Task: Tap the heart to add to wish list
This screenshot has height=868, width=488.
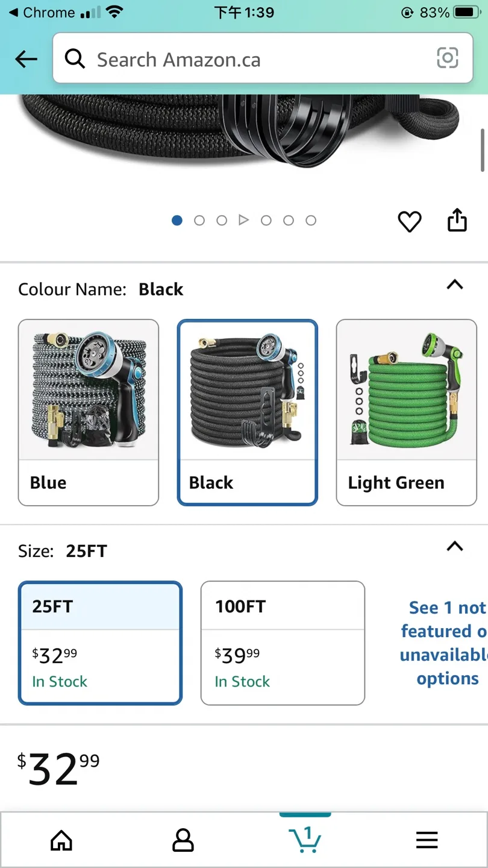Action: tap(410, 221)
